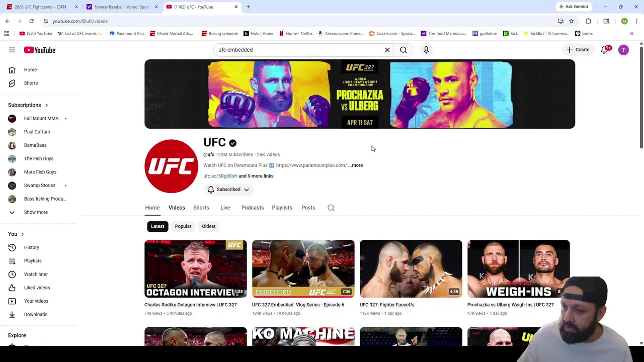Open the Boxing schedule bookmark

pos(220,34)
